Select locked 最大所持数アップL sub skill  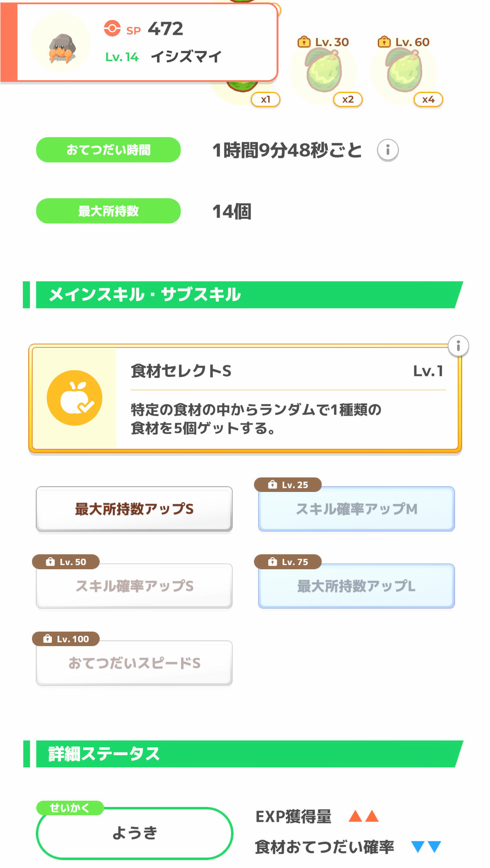coord(356,586)
